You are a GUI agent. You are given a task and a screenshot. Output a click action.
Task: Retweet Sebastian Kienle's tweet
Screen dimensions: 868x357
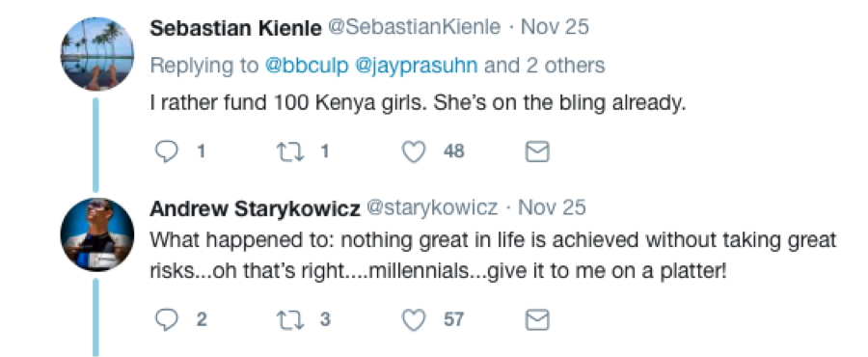(291, 151)
